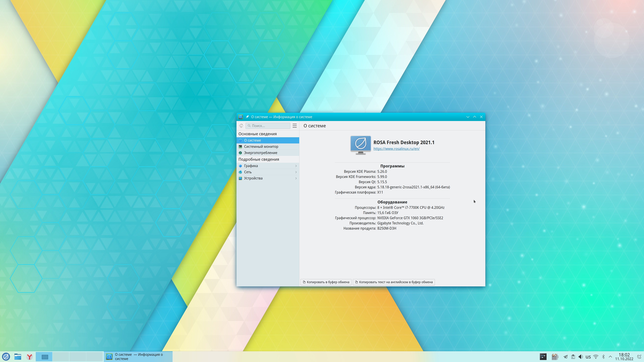Viewport: 644px width, 362px height.
Task: Switch keyboard layout from US
Action: pyautogui.click(x=588, y=357)
